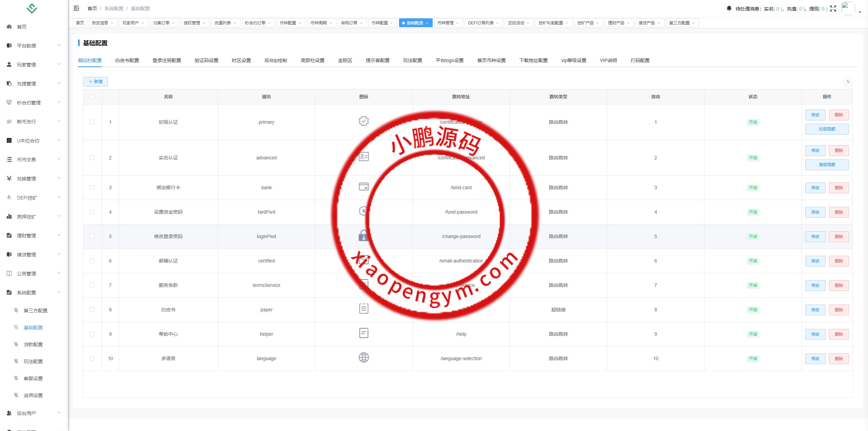Click the bank card icon in the 绑定银行卡 row
The height and width of the screenshot is (431, 868).
tap(363, 187)
